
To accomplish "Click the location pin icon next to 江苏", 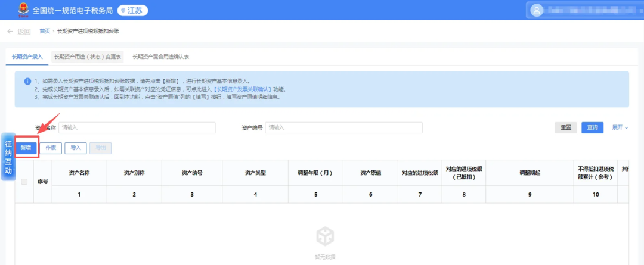I will pyautogui.click(x=123, y=11).
